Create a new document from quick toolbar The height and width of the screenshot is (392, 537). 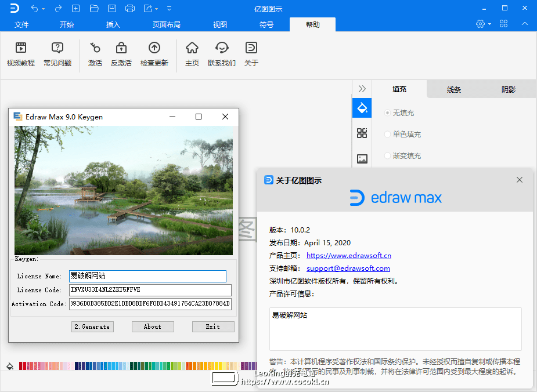click(75, 9)
